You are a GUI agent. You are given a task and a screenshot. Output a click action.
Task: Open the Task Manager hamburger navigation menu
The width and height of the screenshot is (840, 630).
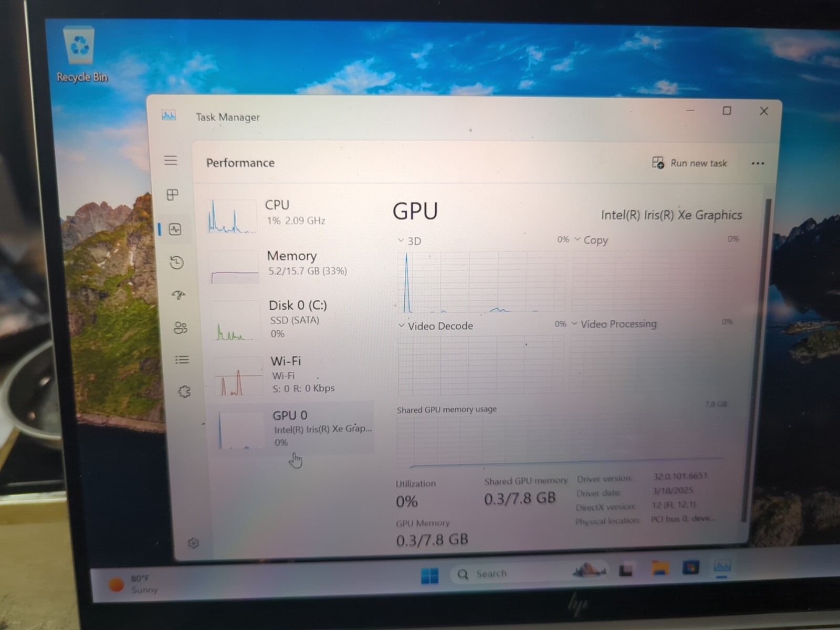(x=171, y=160)
